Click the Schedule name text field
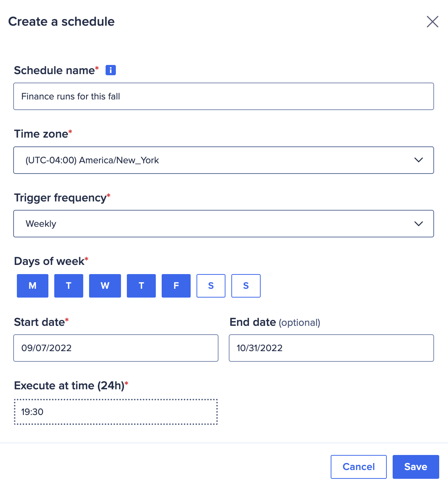The image size is (448, 488). 224,96
